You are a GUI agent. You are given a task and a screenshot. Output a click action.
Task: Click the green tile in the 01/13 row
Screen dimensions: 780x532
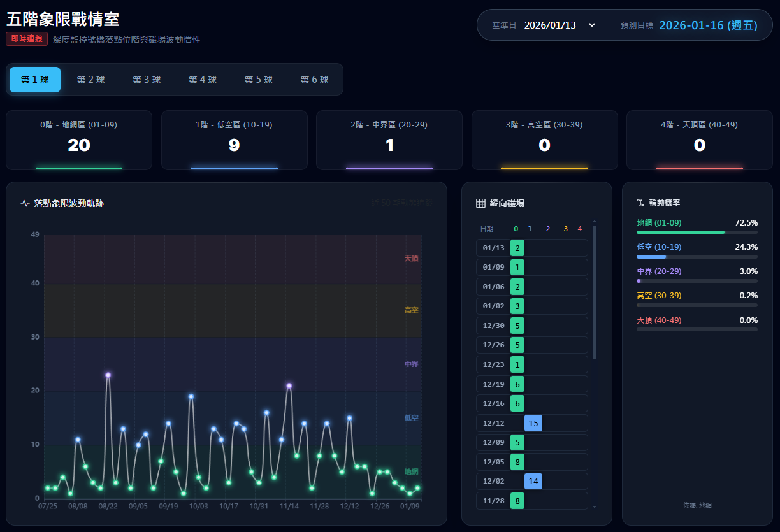coord(517,248)
